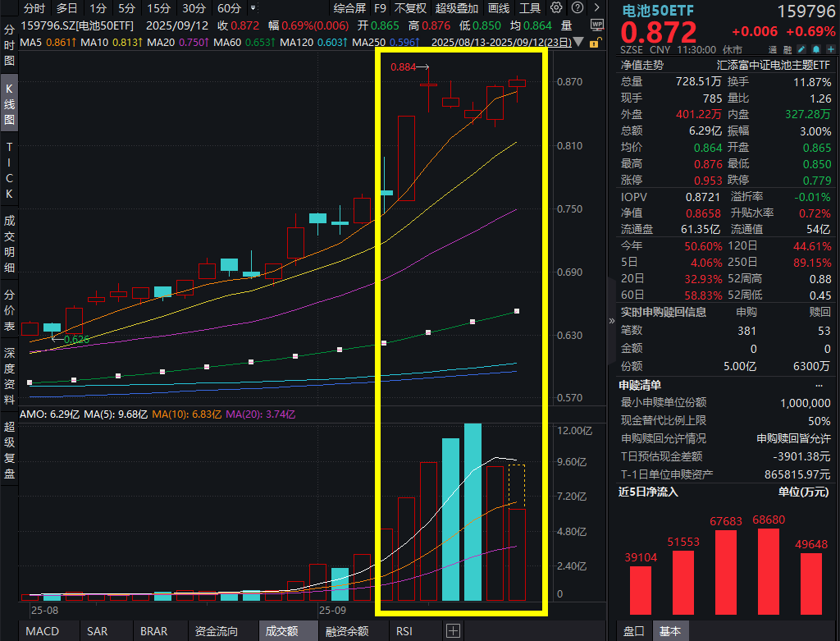Click the bell alert icon in the top right

click(x=816, y=49)
